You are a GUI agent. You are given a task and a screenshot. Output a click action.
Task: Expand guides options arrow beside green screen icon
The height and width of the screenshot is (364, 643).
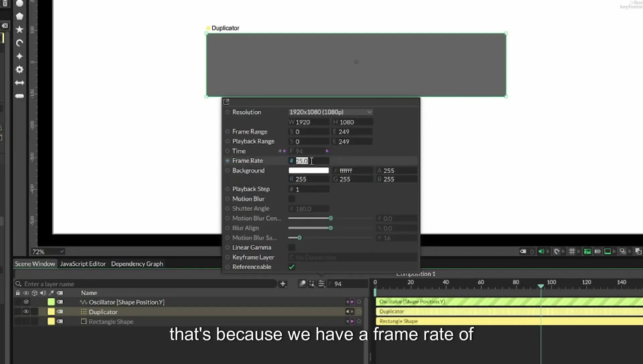[614, 252]
